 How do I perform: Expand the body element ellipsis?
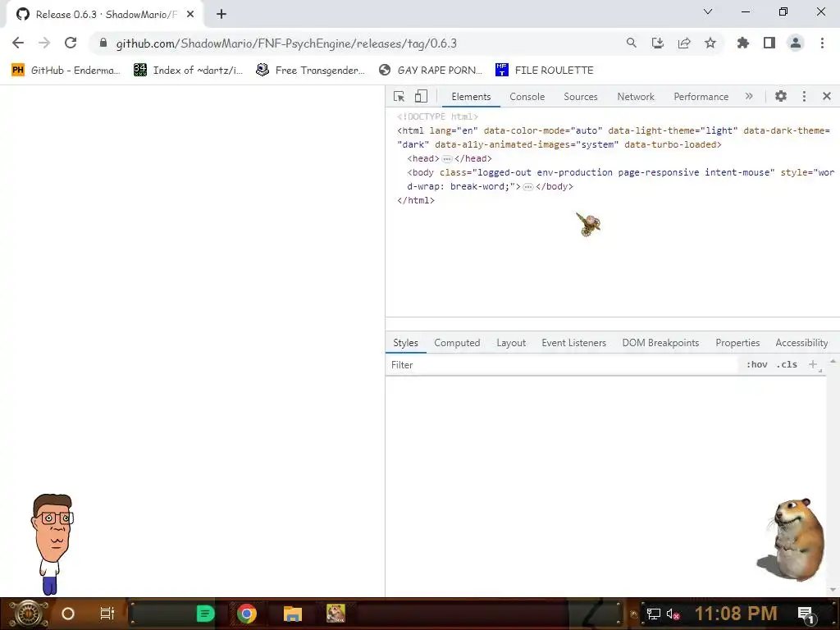(x=528, y=186)
